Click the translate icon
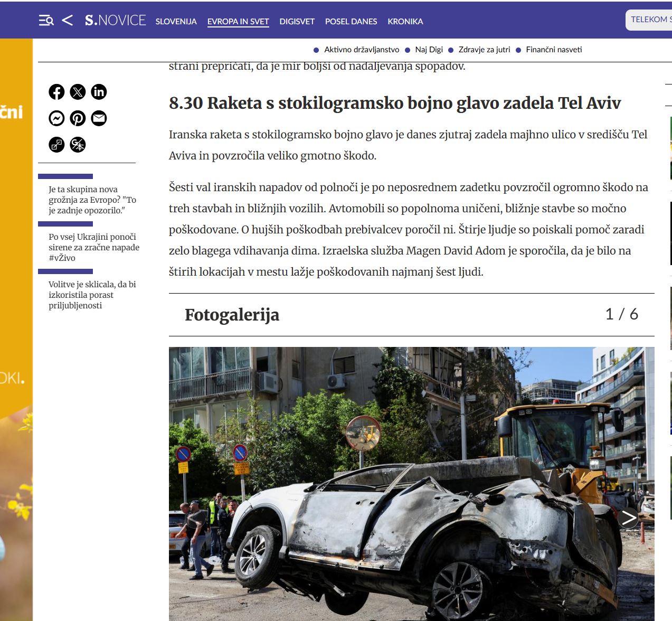The image size is (672, 621). (x=78, y=145)
